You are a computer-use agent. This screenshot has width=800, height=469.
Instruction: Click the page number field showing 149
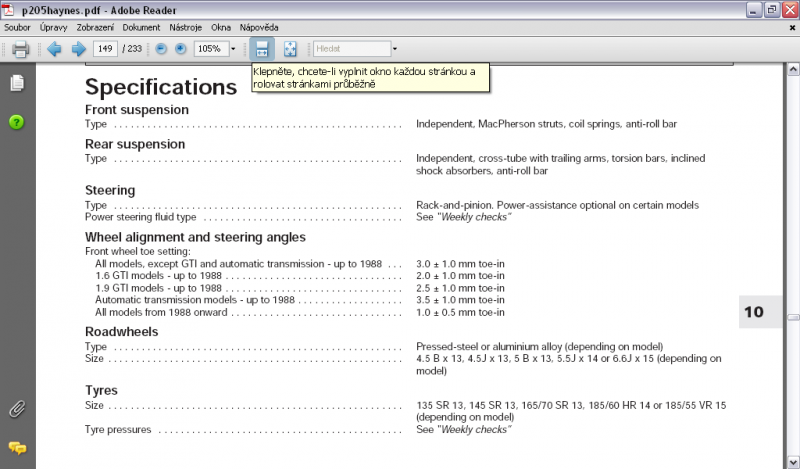[x=105, y=48]
